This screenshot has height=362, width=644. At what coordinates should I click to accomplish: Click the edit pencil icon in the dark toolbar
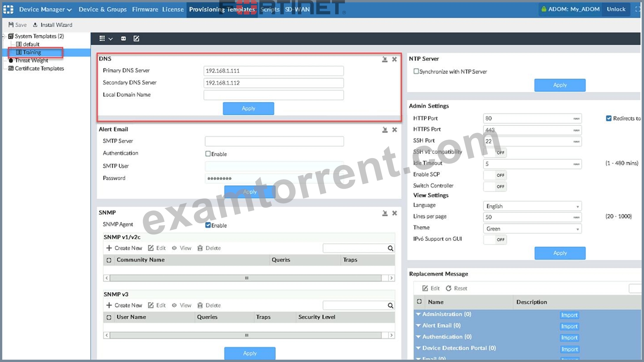click(x=136, y=39)
